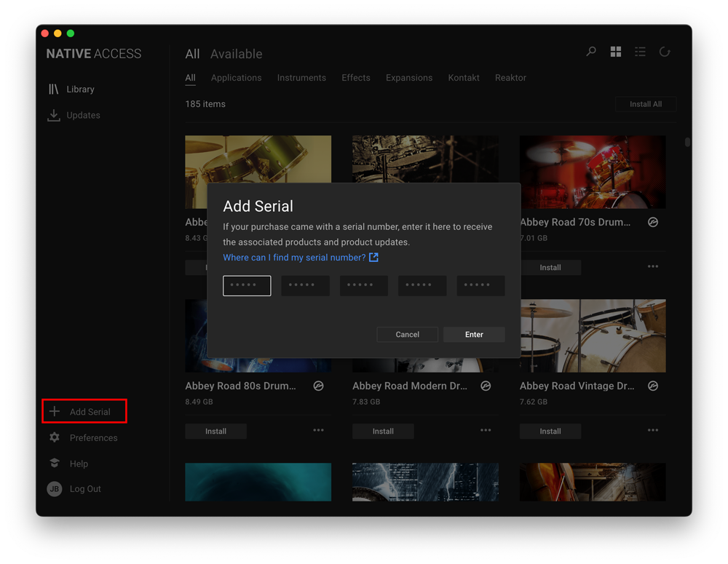Open 'Where can I find my serial number?' link
The height and width of the screenshot is (564, 728).
point(294,257)
